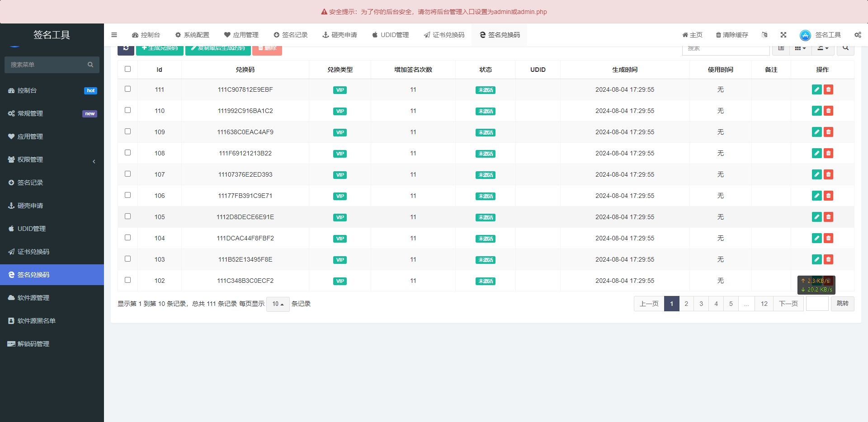The image size is (868, 422).
Task: Open the page size dropdown showing 10
Action: tap(278, 304)
